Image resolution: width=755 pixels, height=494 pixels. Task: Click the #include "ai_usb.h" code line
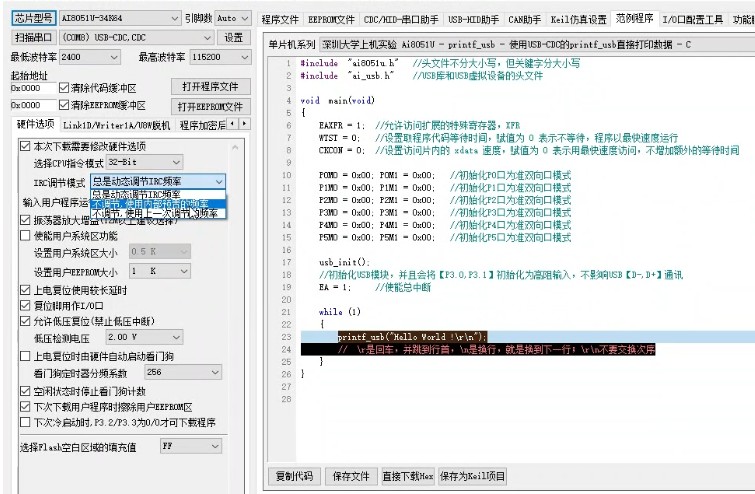[348, 75]
